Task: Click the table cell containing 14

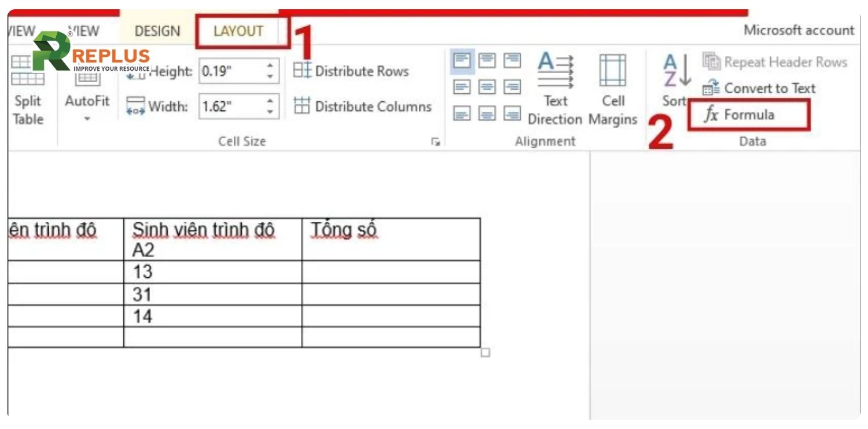Action: 213,316
